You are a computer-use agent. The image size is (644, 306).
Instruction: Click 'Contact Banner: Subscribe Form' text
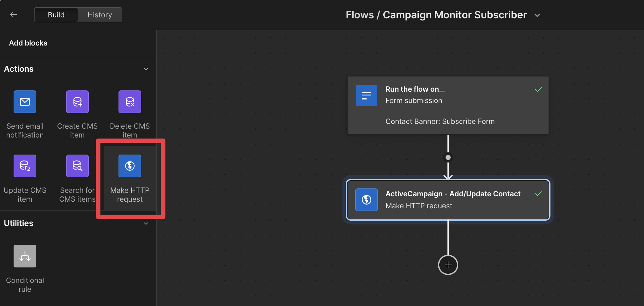coord(440,121)
